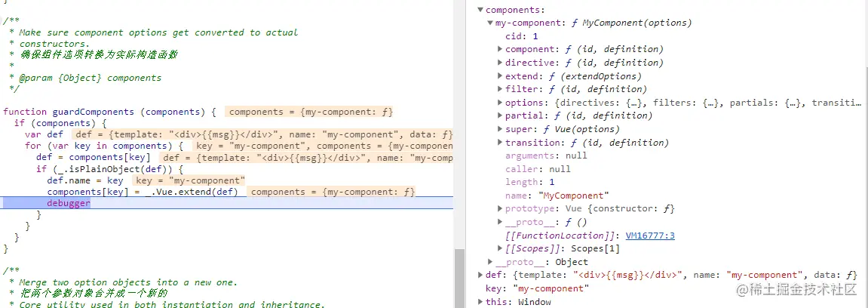The height and width of the screenshot is (308, 868).
Task: Select the arguments: null property row
Action: click(x=546, y=156)
